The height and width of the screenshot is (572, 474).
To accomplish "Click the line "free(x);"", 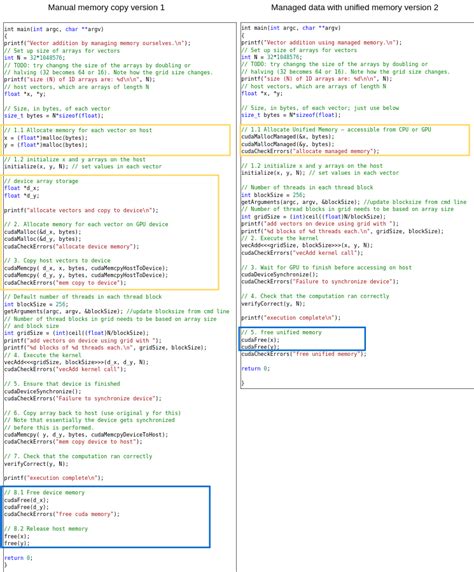I will [x=17, y=536].
